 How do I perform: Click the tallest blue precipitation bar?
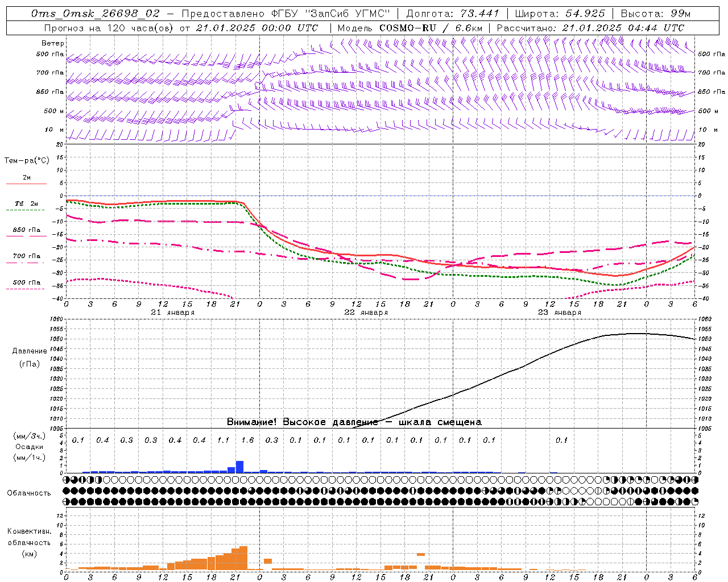[x=239, y=467]
